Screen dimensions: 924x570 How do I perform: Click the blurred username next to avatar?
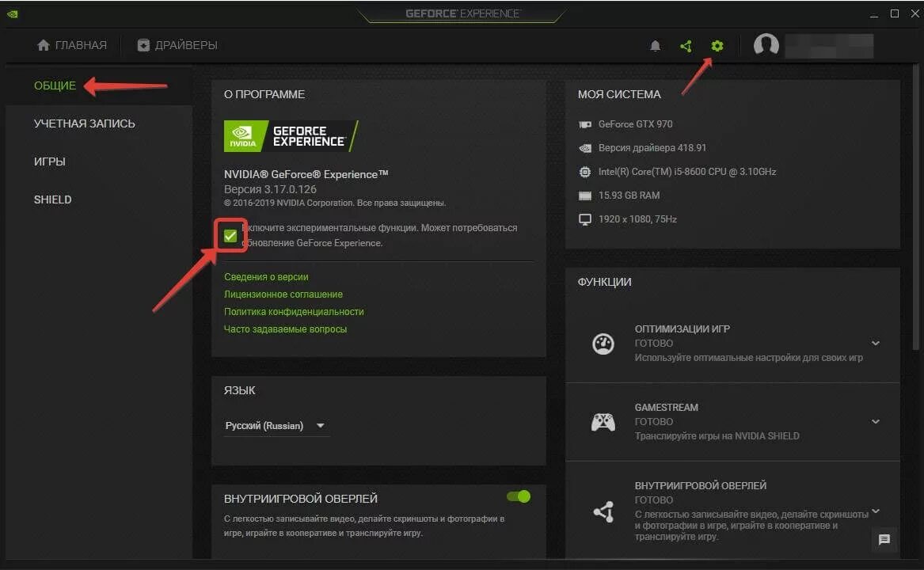pyautogui.click(x=829, y=45)
